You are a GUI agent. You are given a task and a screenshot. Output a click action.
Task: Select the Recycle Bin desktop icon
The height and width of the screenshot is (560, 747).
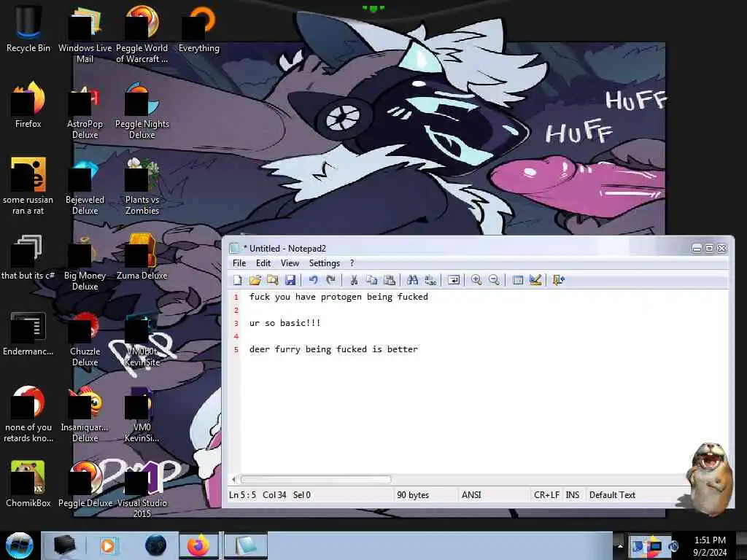[28, 28]
